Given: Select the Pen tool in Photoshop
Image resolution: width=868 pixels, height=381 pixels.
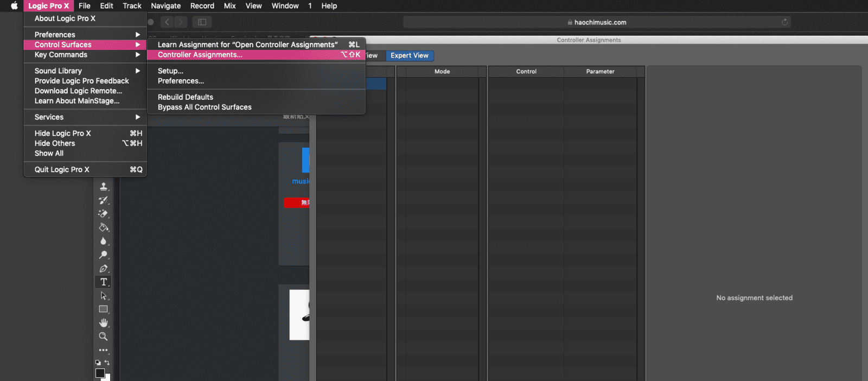Looking at the screenshot, I should pyautogui.click(x=104, y=268).
